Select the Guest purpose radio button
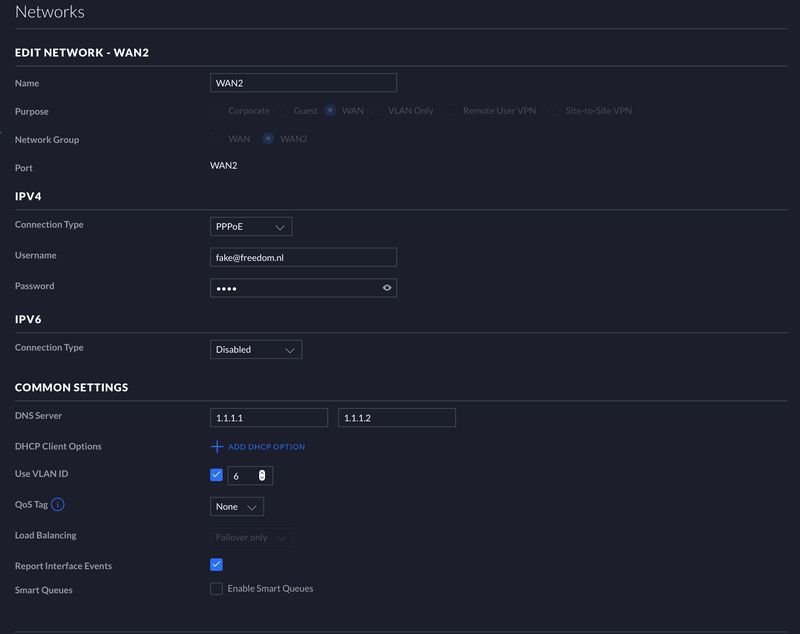800x634 pixels. 282,110
